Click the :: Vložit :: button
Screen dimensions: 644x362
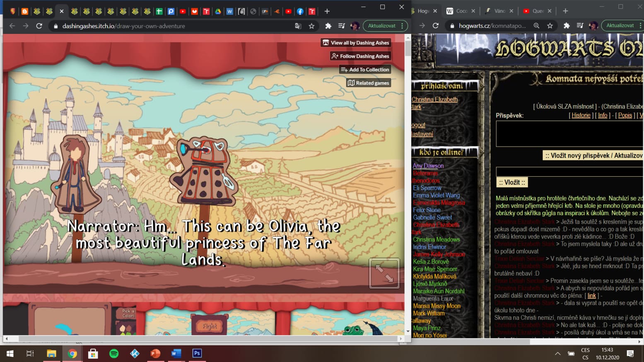point(512,182)
